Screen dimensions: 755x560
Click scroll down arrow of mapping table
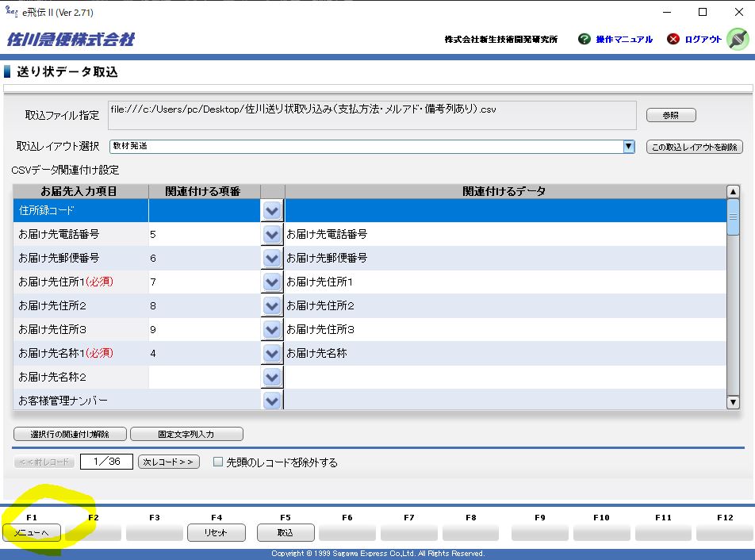tap(733, 402)
